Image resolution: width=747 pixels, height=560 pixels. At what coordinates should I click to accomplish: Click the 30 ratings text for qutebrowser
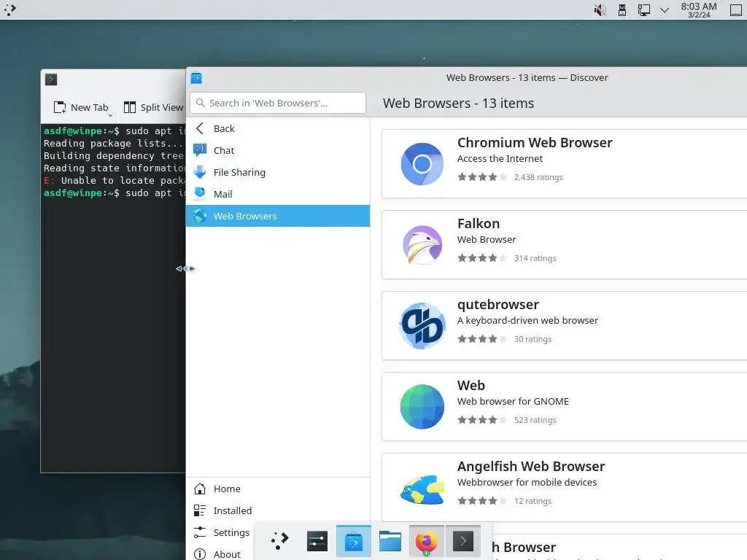[533, 339]
